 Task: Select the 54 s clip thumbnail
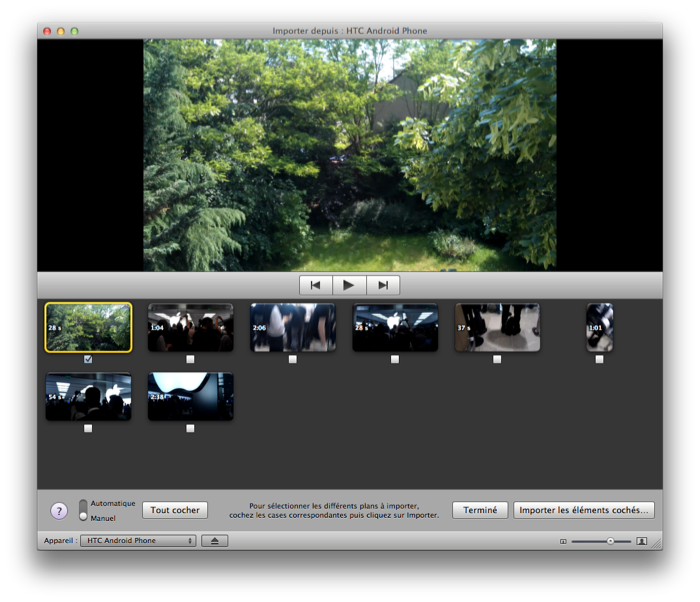click(88, 397)
